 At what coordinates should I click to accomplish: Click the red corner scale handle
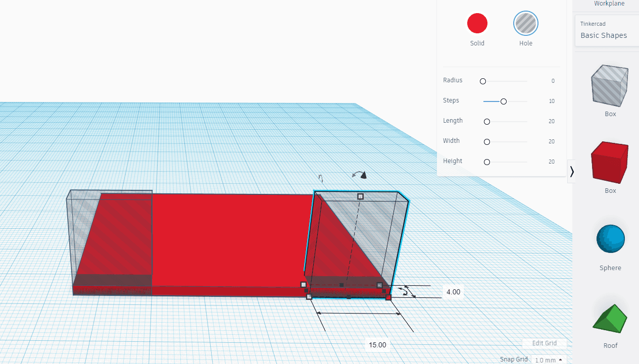388,298
